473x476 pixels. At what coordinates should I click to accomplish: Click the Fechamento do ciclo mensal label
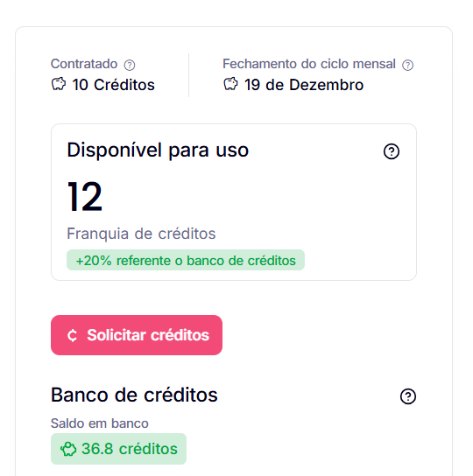(309, 64)
